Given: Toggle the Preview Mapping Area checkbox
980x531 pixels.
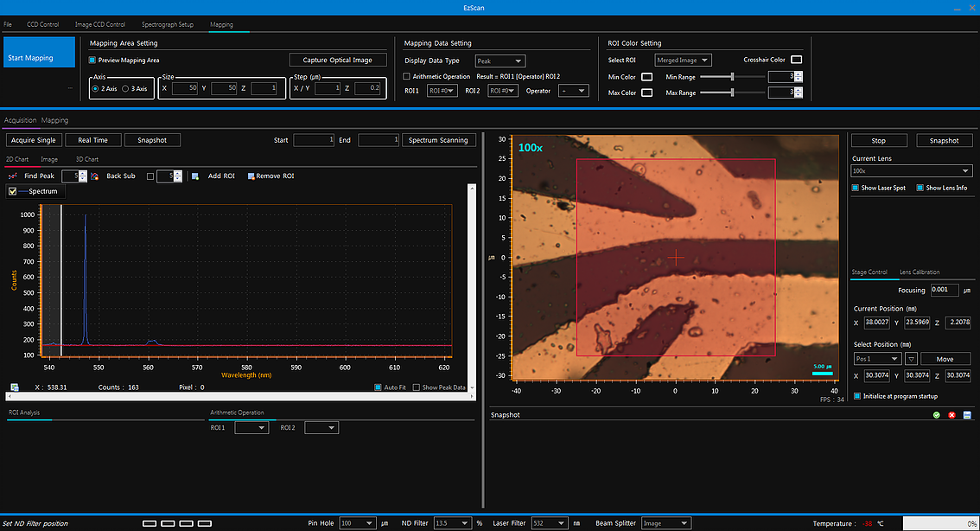Looking at the screenshot, I should point(92,60).
